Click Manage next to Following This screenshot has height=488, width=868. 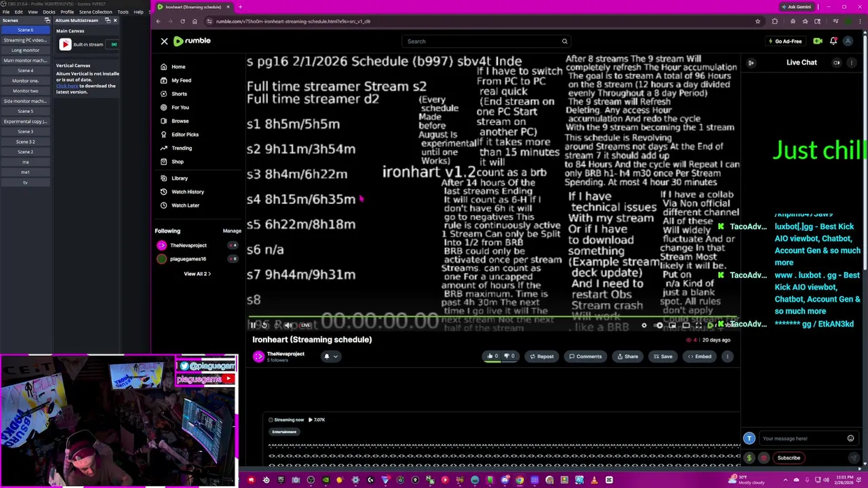click(232, 231)
